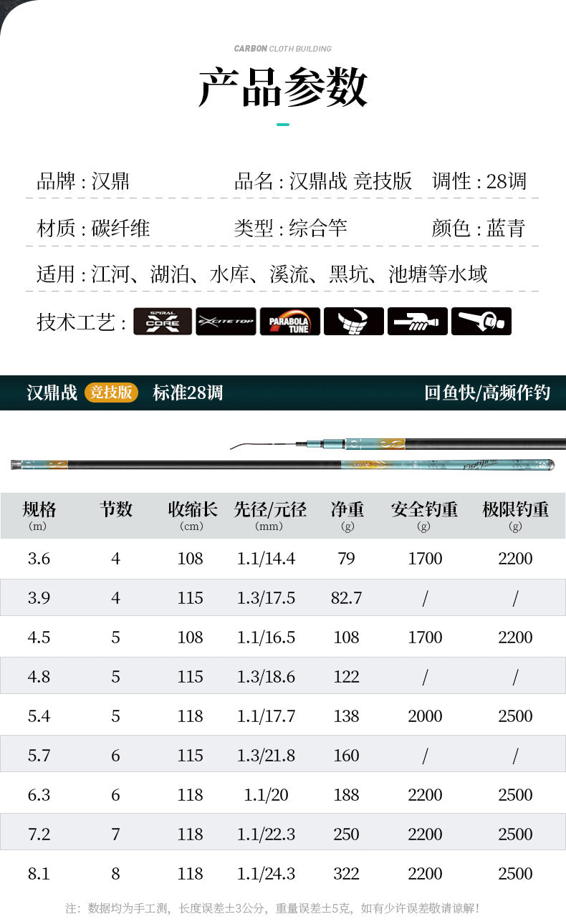Click the teal dash under the 产品参数 title

point(283,125)
